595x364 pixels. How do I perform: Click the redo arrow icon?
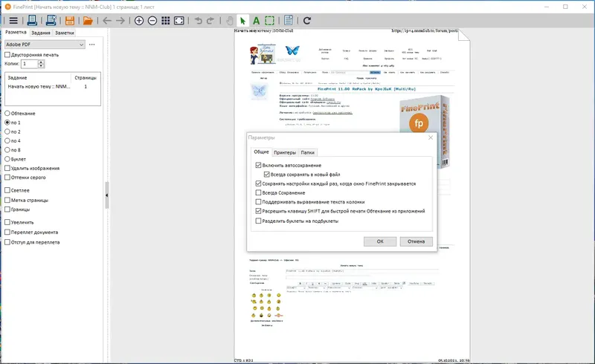210,21
